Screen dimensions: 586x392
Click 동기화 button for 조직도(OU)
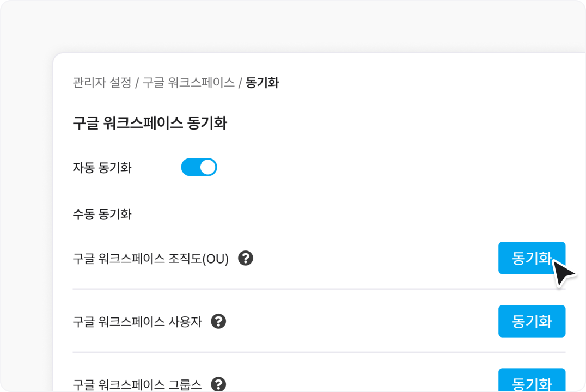click(532, 258)
